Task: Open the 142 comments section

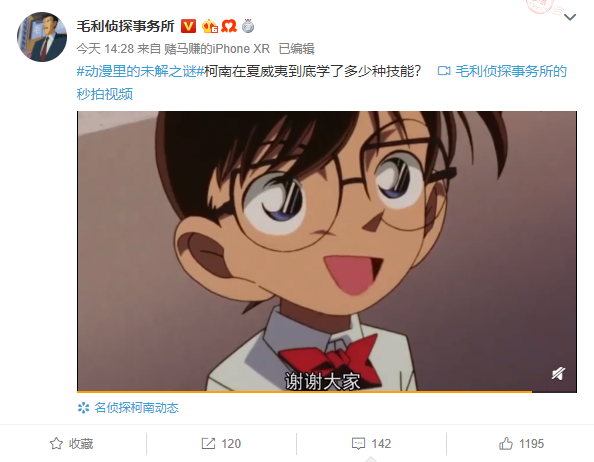Action: (x=371, y=443)
